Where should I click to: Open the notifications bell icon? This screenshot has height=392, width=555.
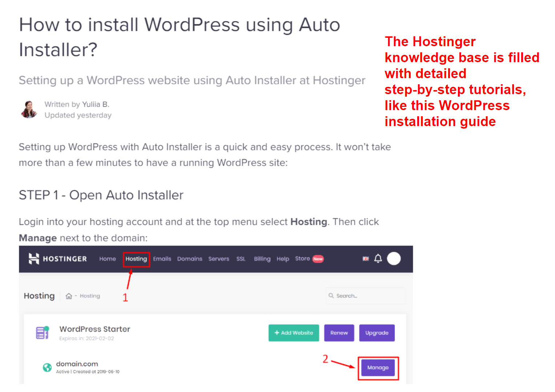point(378,259)
